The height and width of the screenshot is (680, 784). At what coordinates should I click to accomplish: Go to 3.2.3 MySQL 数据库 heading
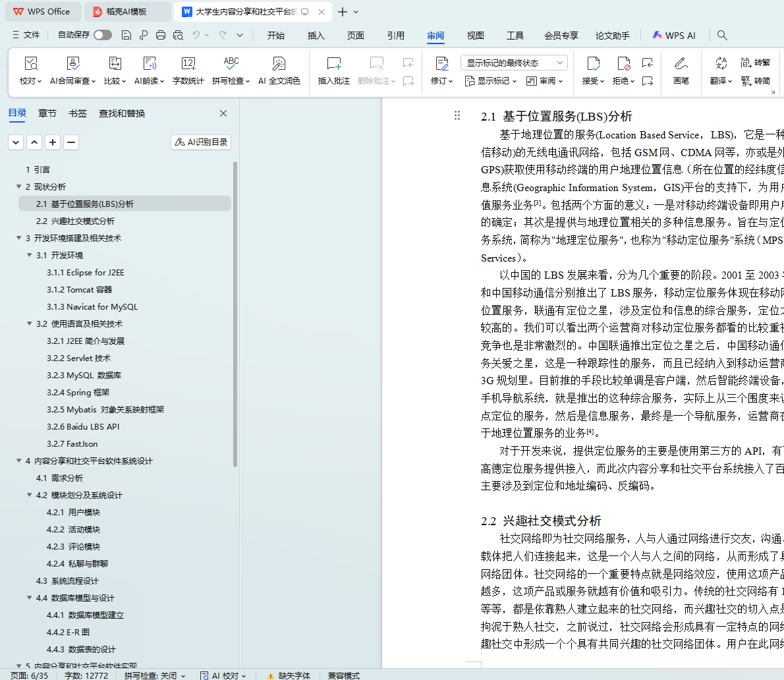(84, 375)
